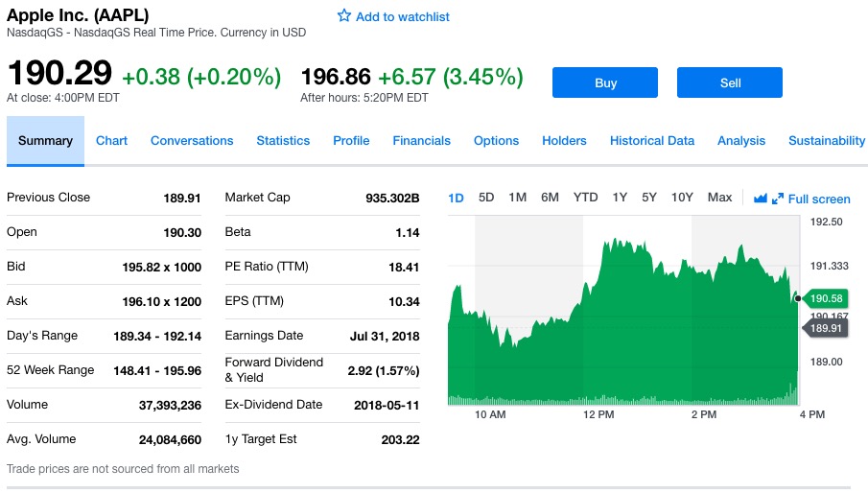Image resolution: width=868 pixels, height=493 pixels.
Task: Click the Open value 190.30
Action: [x=182, y=232]
